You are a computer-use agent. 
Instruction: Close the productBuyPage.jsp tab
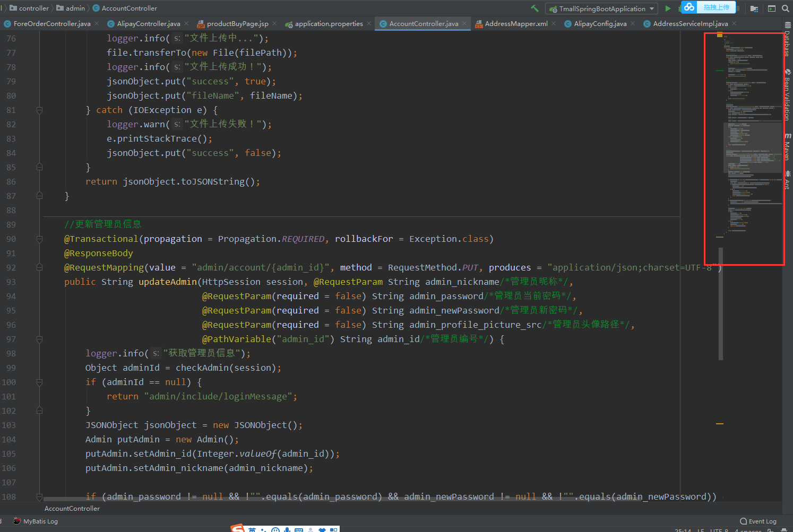[274, 23]
